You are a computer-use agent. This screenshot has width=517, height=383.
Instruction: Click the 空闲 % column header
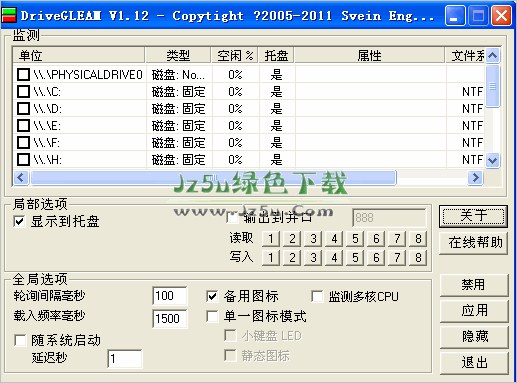(235, 55)
